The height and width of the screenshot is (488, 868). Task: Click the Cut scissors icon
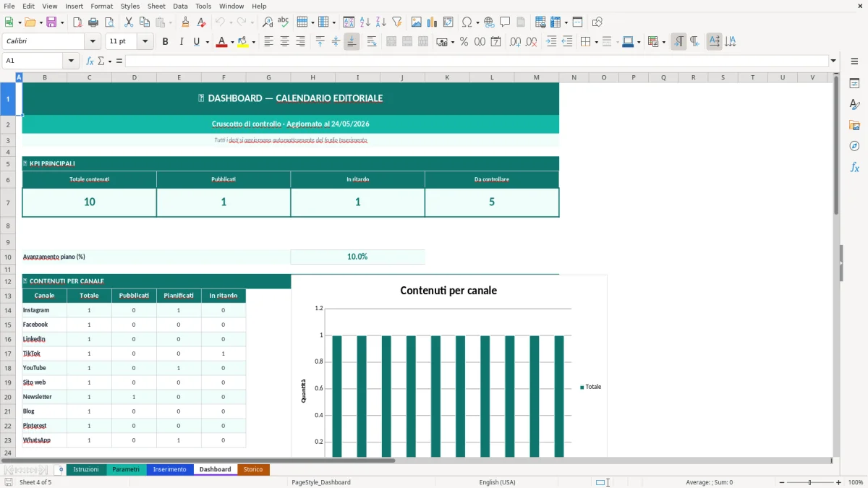[129, 22]
